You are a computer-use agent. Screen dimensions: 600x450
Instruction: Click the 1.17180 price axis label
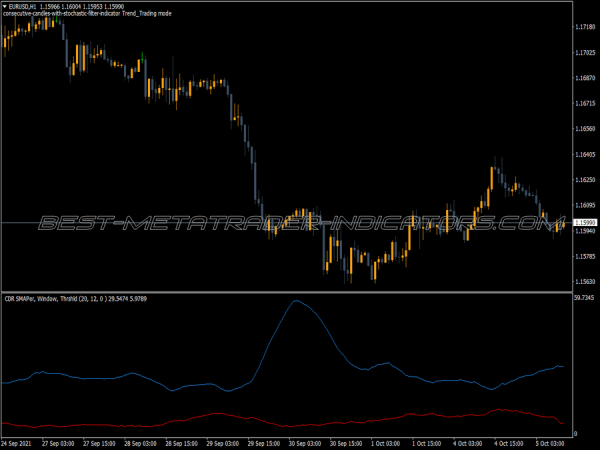[x=585, y=27]
